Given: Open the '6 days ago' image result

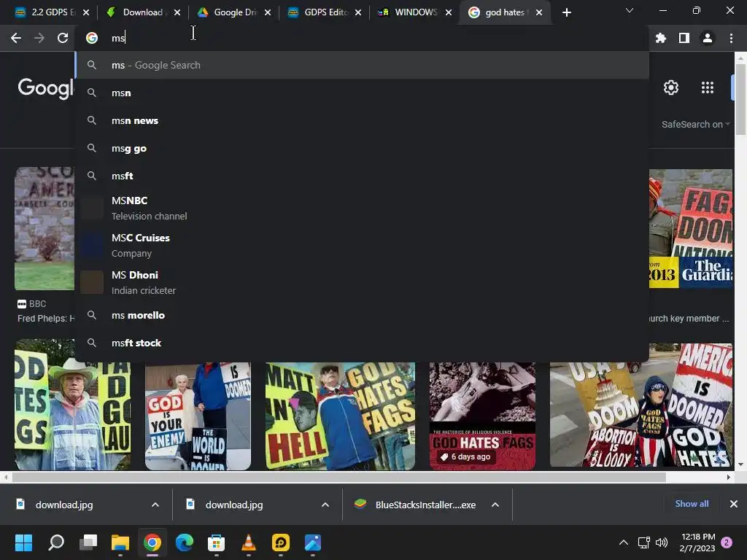Looking at the screenshot, I should coord(482,416).
